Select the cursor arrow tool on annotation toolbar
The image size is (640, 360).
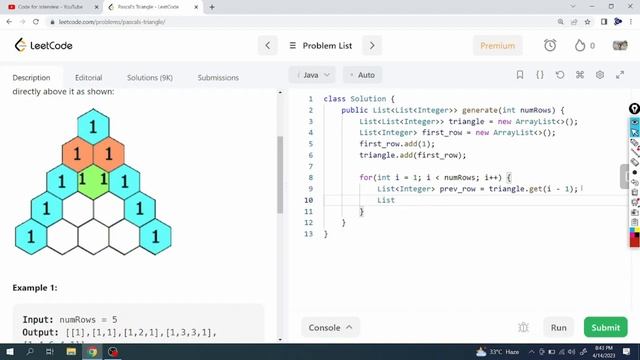[x=635, y=132]
